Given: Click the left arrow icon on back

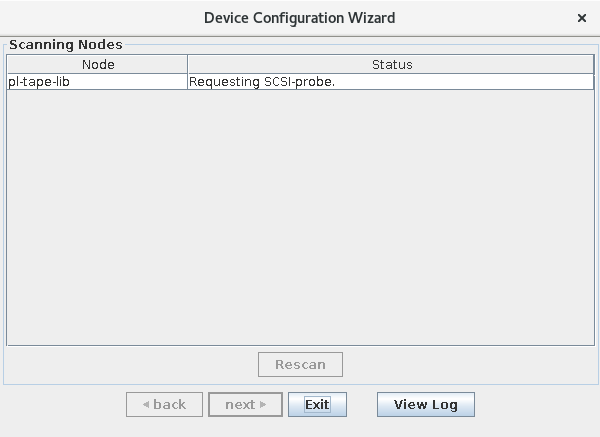Looking at the screenshot, I should click(x=146, y=405).
